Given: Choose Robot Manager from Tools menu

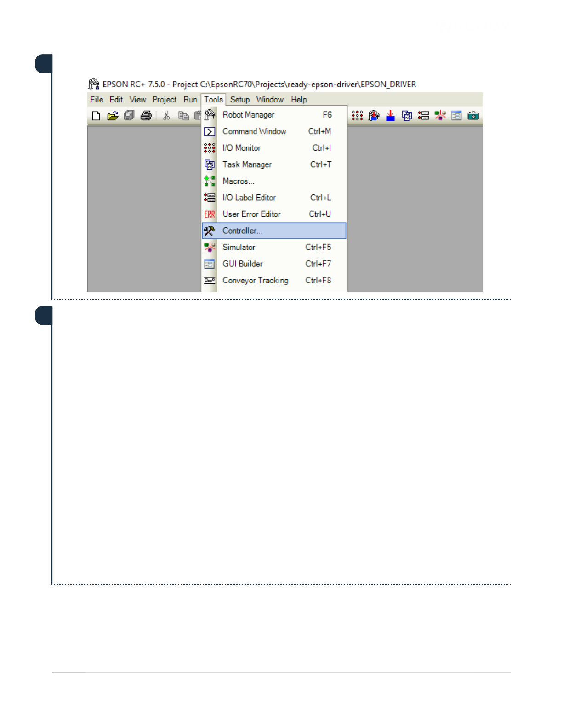Looking at the screenshot, I should [x=274, y=115].
